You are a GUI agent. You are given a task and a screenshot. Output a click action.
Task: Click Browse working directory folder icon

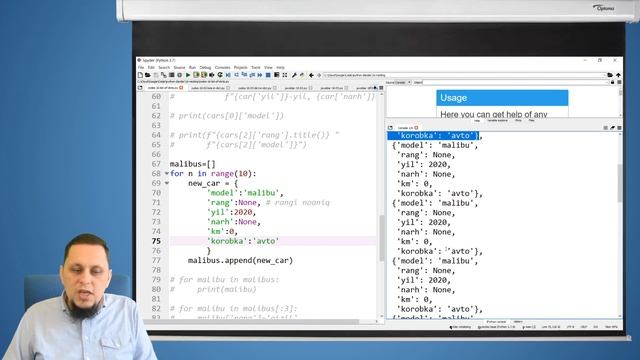610,75
